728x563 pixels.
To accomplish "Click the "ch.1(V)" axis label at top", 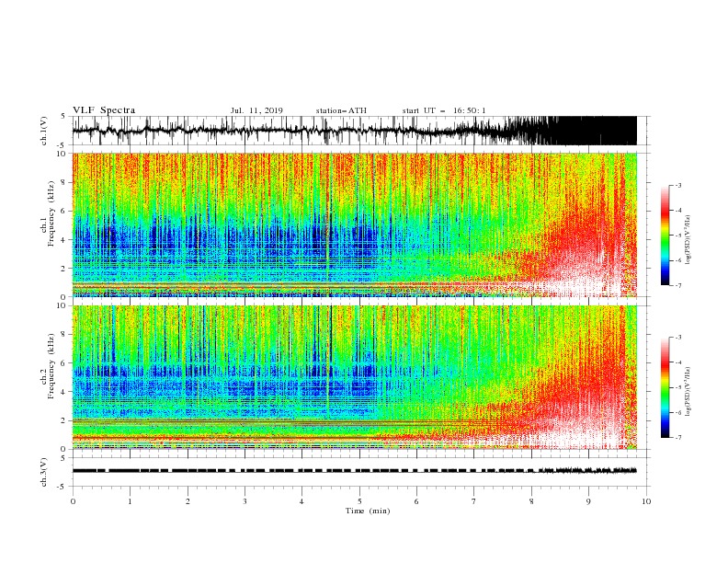I will [x=44, y=131].
